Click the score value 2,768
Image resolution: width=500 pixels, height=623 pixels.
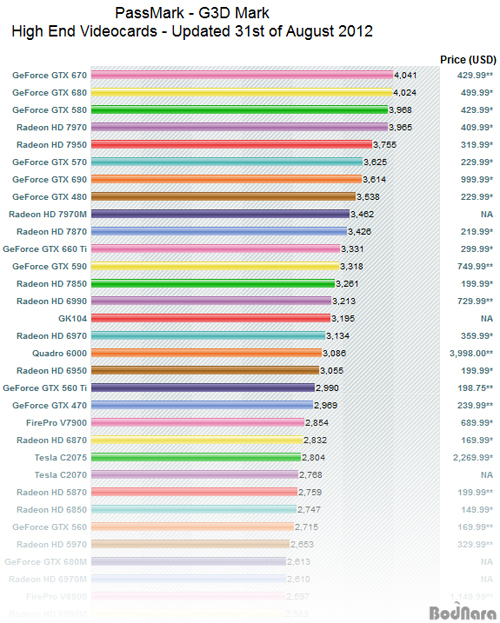point(310,475)
